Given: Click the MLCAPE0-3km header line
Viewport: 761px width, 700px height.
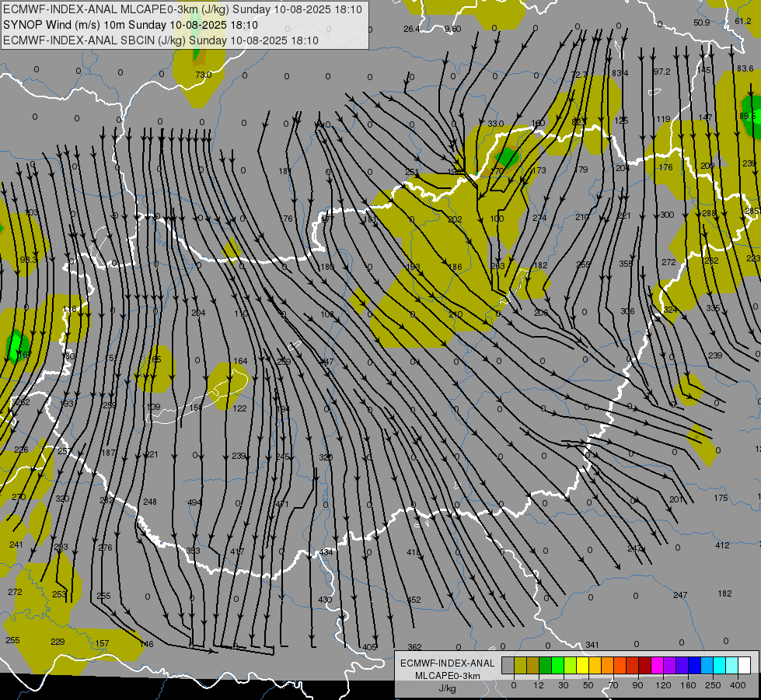Looking at the screenshot, I should point(183,9).
